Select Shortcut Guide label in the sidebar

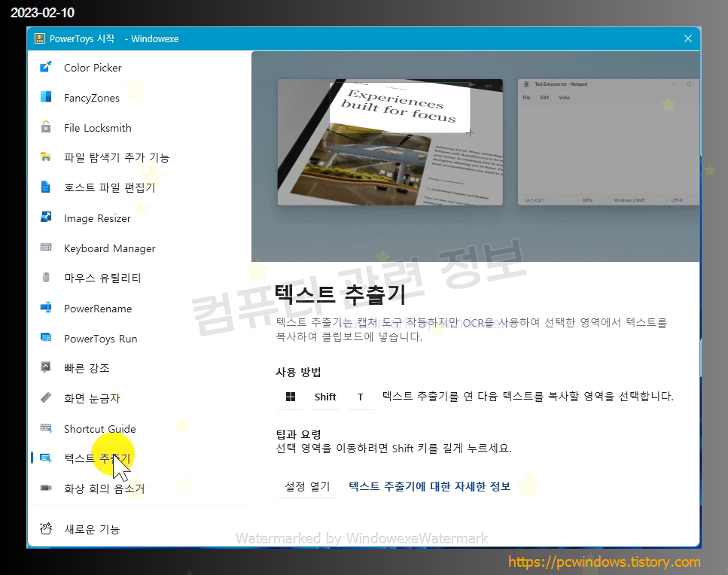click(x=100, y=429)
